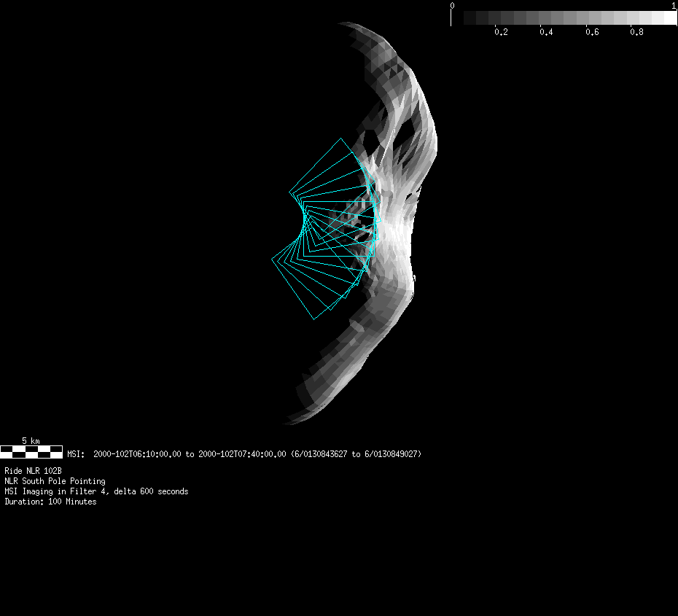Click the "Duration: 100 Minutes" text
Screen dimensions: 678x616
(x=50, y=502)
